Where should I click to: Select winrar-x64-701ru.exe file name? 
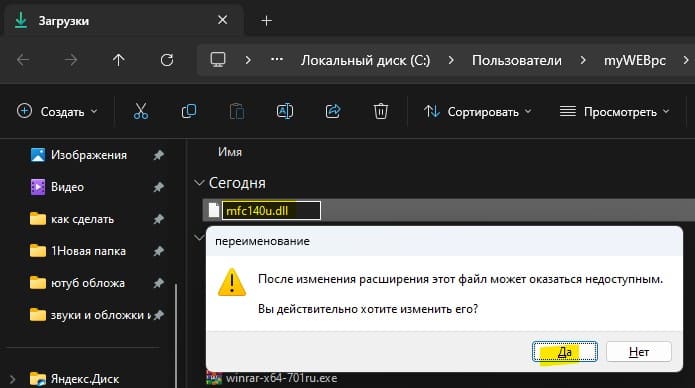(281, 378)
